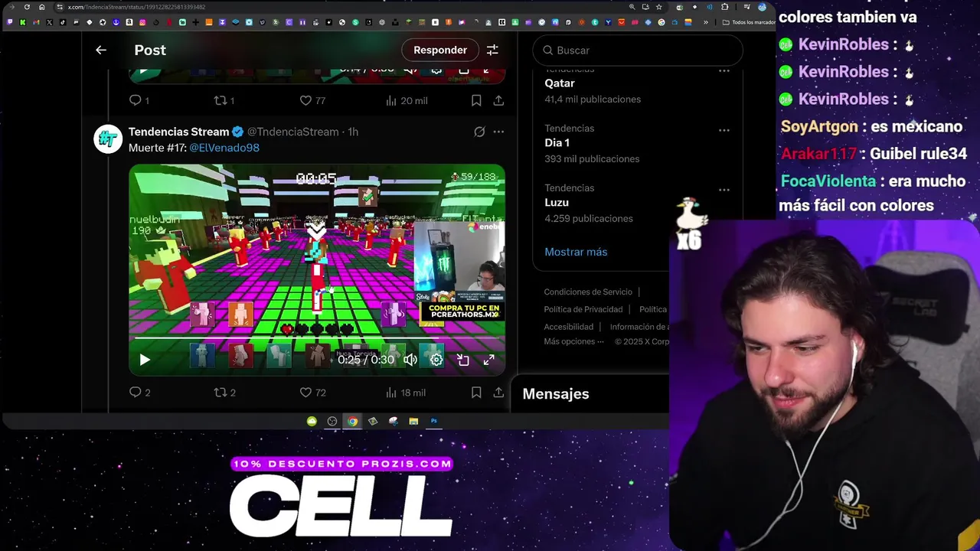This screenshot has height=551, width=980.
Task: Bookmark the Muerte #17 post
Action: tap(476, 393)
